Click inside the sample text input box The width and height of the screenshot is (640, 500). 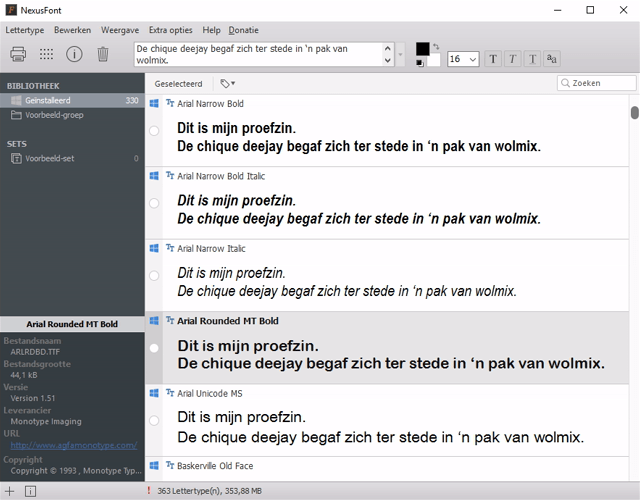click(x=259, y=54)
